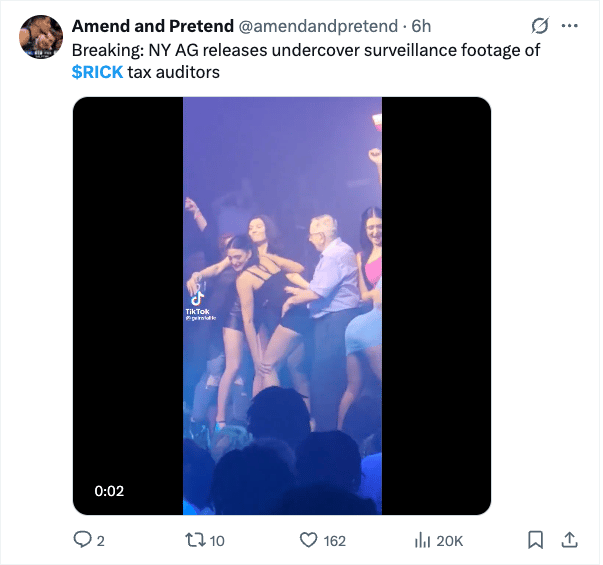603x565 pixels.
Task: Click the share upload arrow icon
Action: tap(569, 540)
